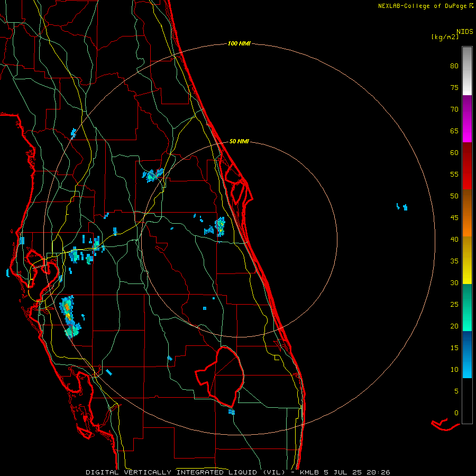The width and height of the screenshot is (476, 476).
Task: Click the 100 NMI range ring label
Action: pyautogui.click(x=239, y=43)
